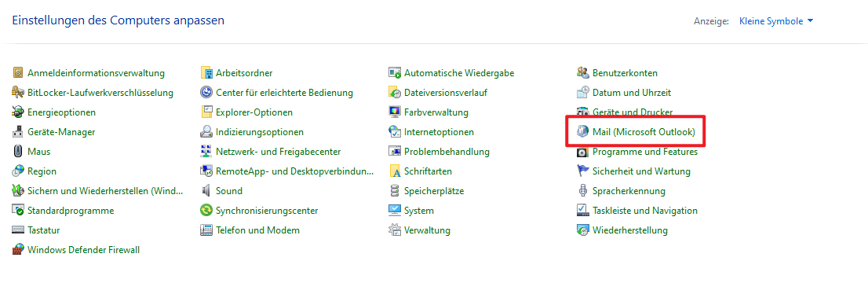This screenshot has height=283, width=868.
Task: Open the Benutzerkonten users icon
Action: pos(583,72)
